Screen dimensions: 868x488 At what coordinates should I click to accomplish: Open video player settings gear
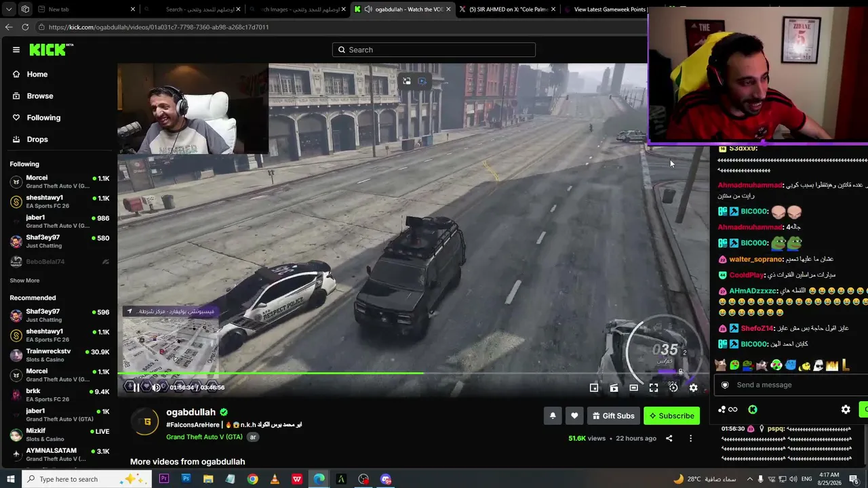[x=693, y=388]
